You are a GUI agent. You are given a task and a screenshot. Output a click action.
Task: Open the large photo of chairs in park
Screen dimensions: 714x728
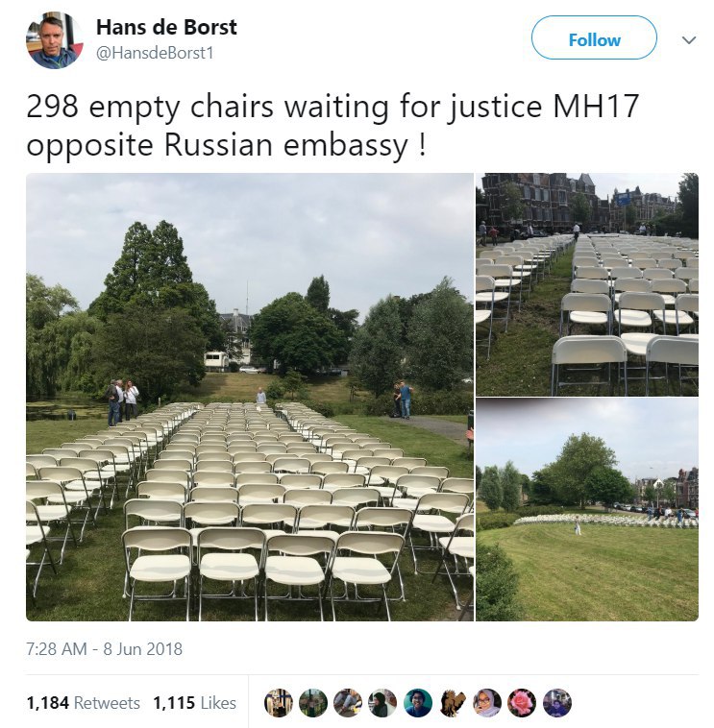250,397
